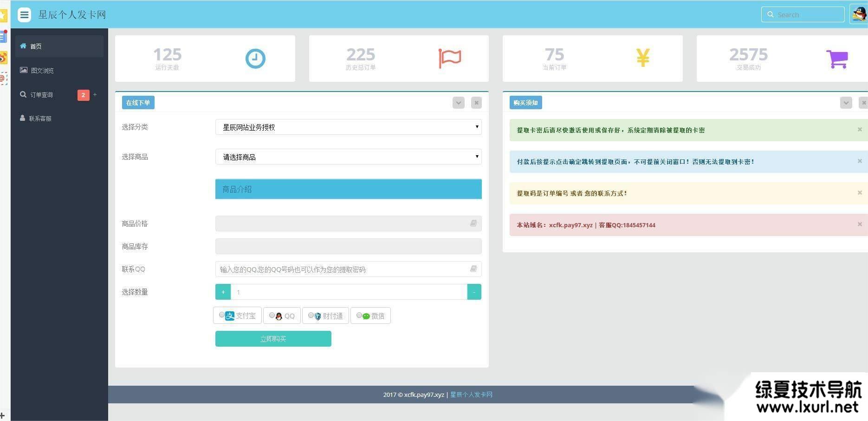Click the blue clock icon beside 125
This screenshot has width=868, height=421.
point(255,59)
